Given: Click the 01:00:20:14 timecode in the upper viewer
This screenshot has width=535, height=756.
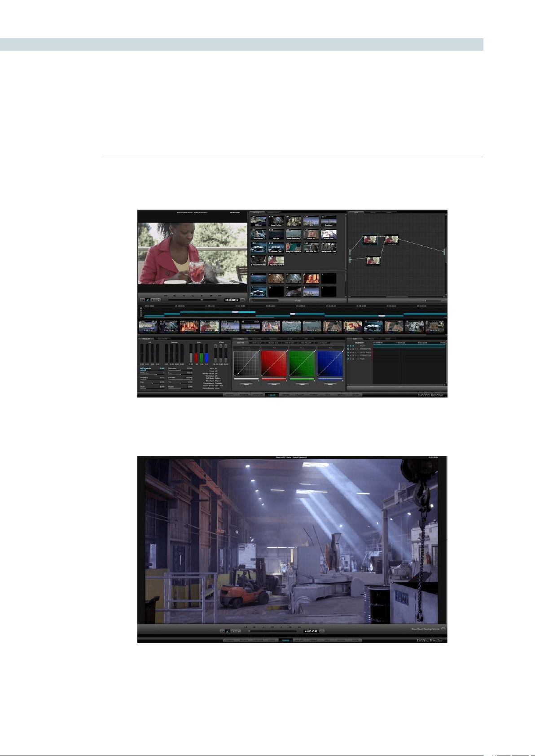Looking at the screenshot, I should pos(232,300).
